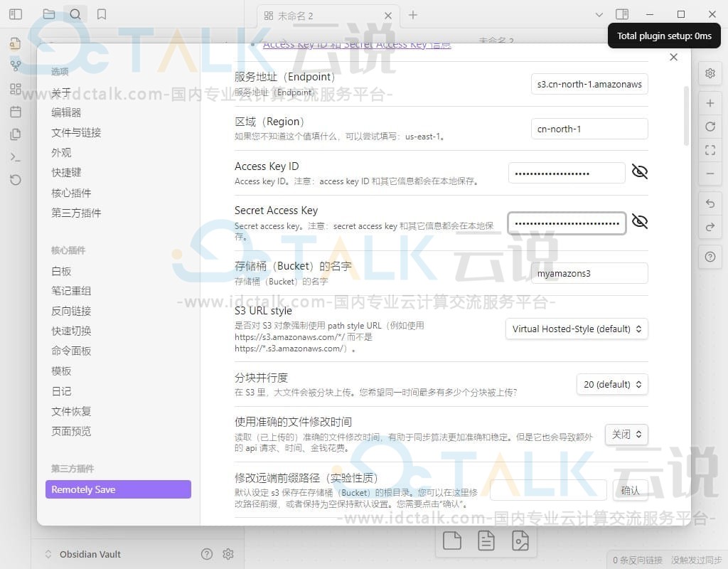Open 文件恢复 plugin settings

(71, 411)
